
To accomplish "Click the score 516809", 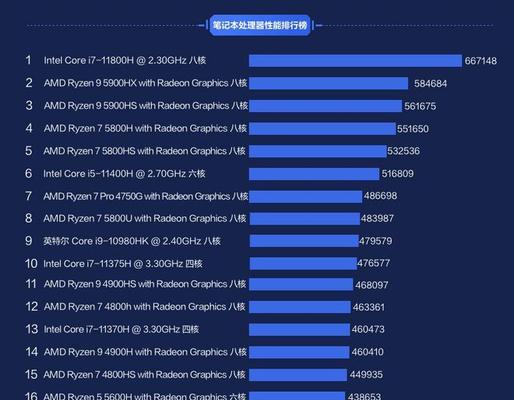I will [398, 173].
